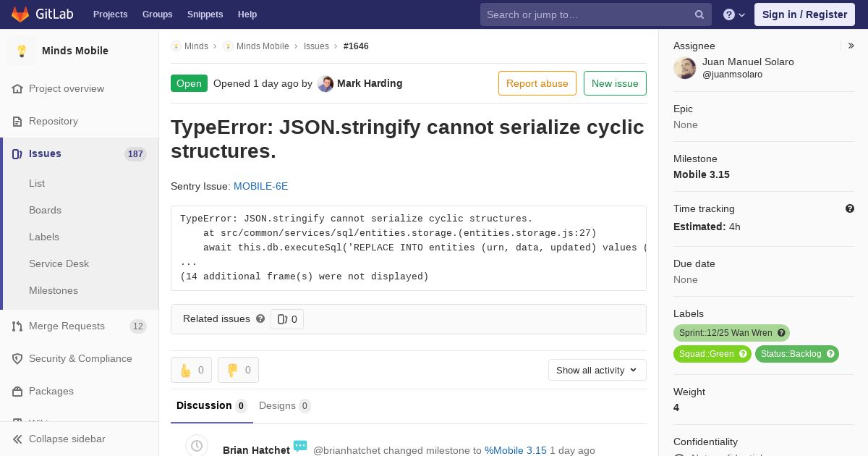
Task: Click Mark Harding's avatar
Action: tap(325, 83)
